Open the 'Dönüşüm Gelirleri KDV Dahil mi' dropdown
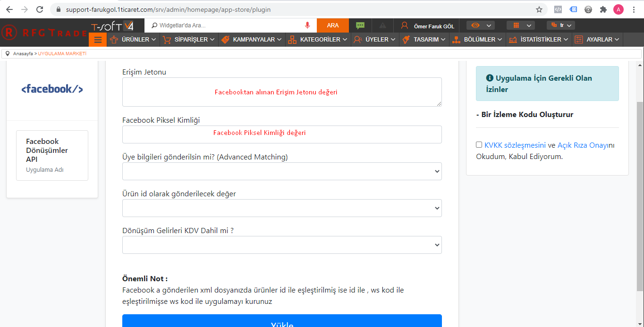 pyautogui.click(x=282, y=245)
